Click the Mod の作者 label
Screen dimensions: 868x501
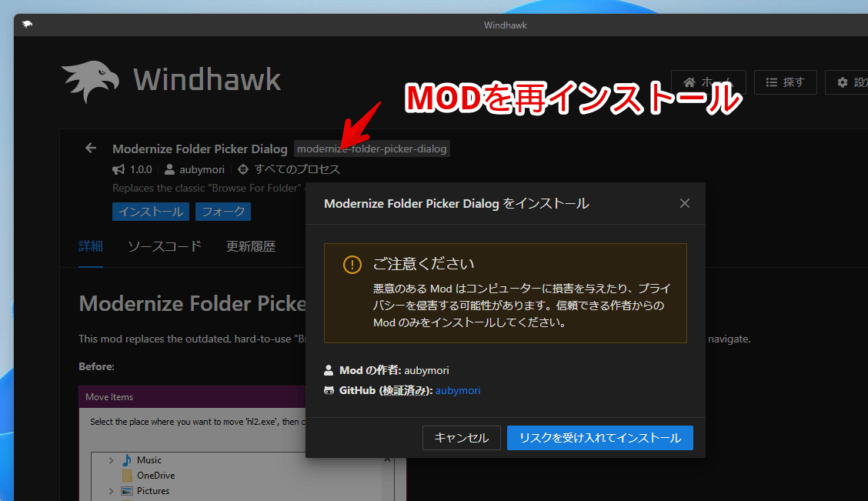(x=370, y=370)
